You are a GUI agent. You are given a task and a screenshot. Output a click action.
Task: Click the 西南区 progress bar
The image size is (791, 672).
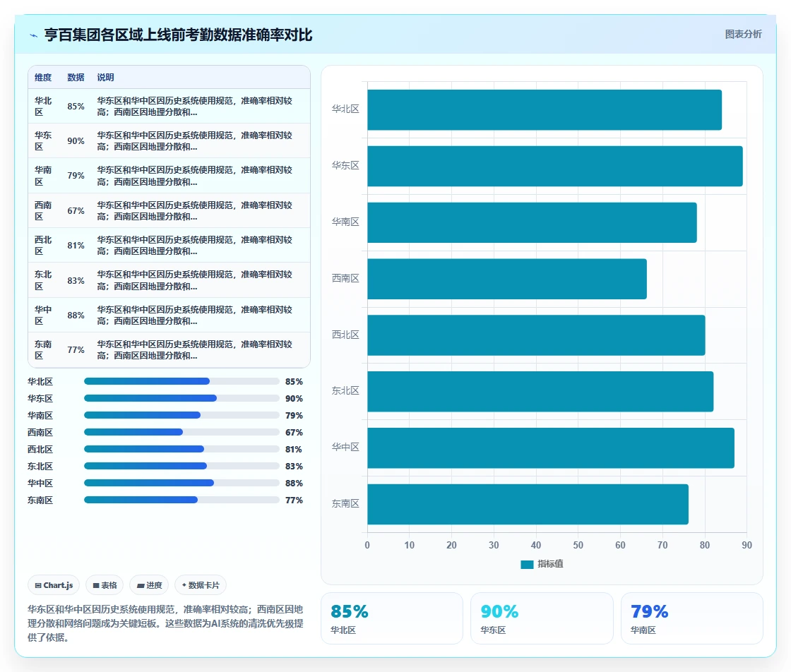click(x=182, y=432)
